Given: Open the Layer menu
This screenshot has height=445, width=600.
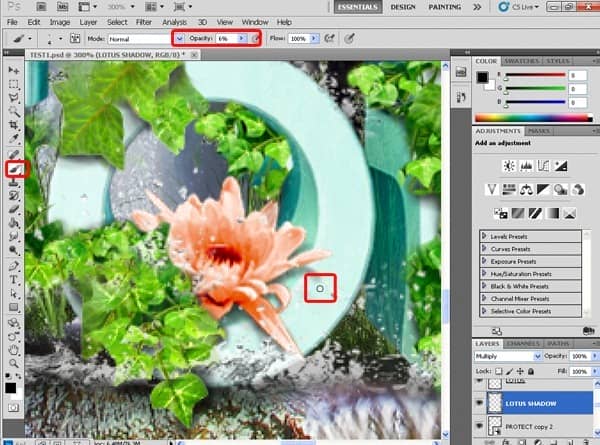Looking at the screenshot, I should tap(88, 22).
